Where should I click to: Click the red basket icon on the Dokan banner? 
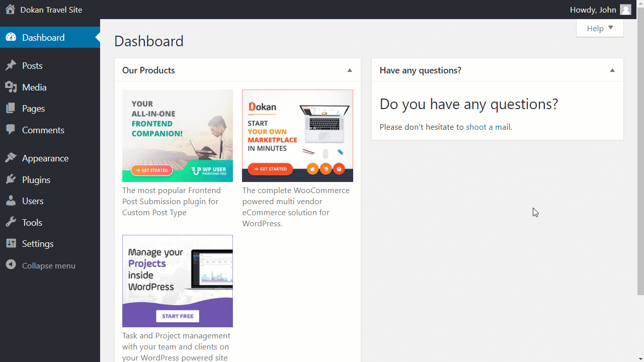339,169
